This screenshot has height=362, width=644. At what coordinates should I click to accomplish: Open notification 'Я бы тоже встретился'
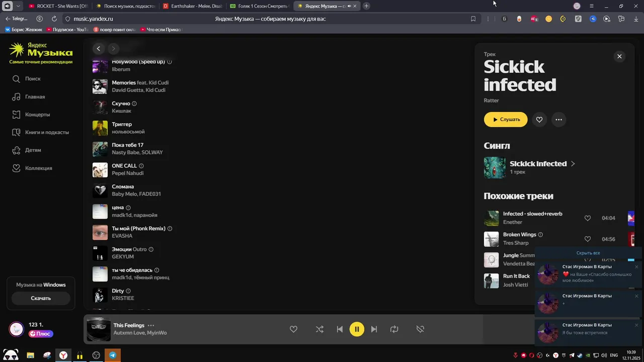(588, 332)
